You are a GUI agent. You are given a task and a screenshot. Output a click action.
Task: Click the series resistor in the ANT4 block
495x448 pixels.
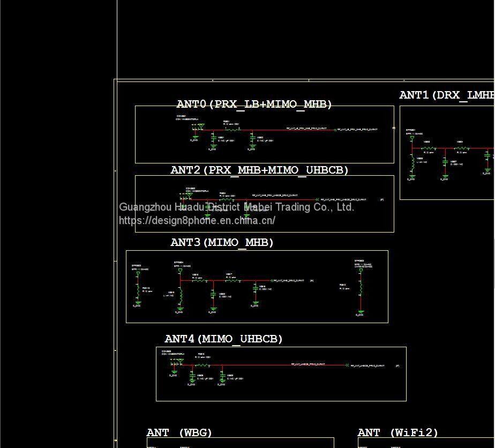[x=200, y=365]
